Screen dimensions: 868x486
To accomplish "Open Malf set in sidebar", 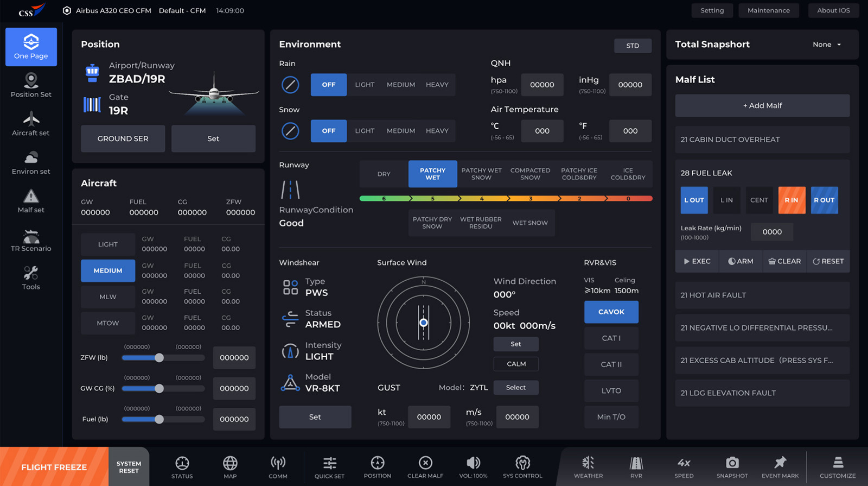I will coord(31,201).
